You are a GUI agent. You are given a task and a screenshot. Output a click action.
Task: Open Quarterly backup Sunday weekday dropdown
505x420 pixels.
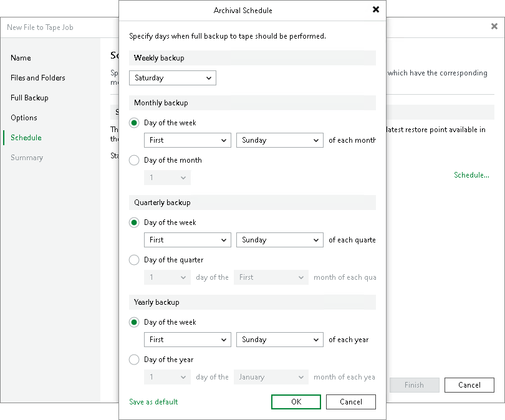pyautogui.click(x=279, y=240)
